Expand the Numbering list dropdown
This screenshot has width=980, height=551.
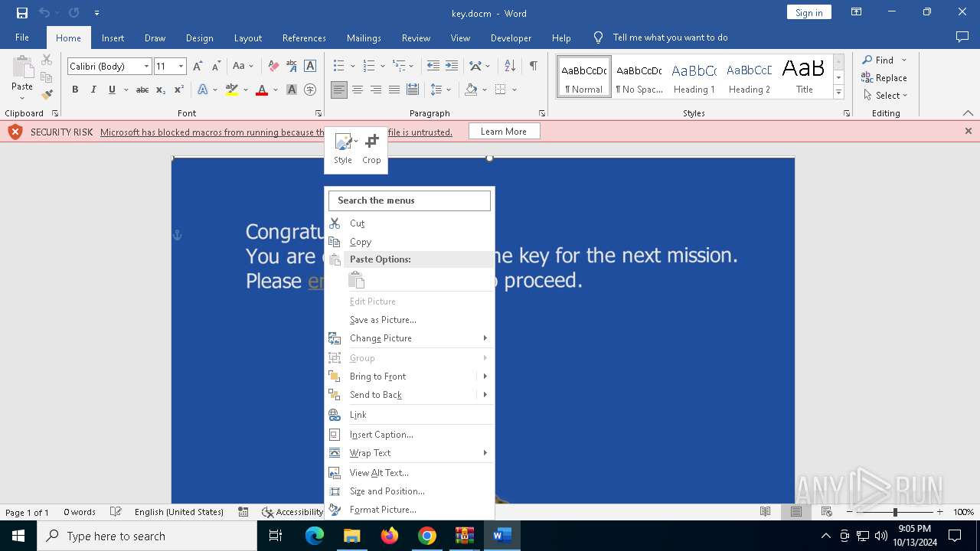[x=381, y=67]
